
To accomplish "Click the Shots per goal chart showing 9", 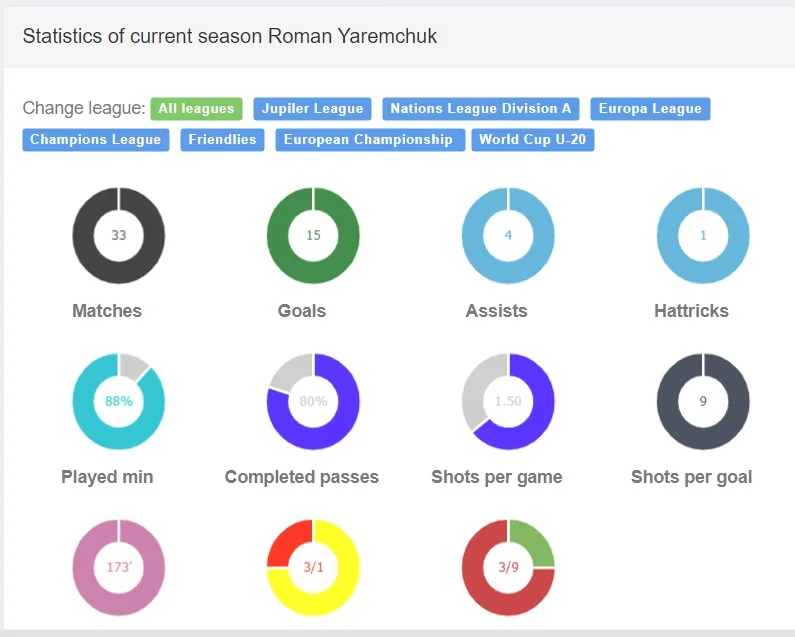I will (x=703, y=402).
